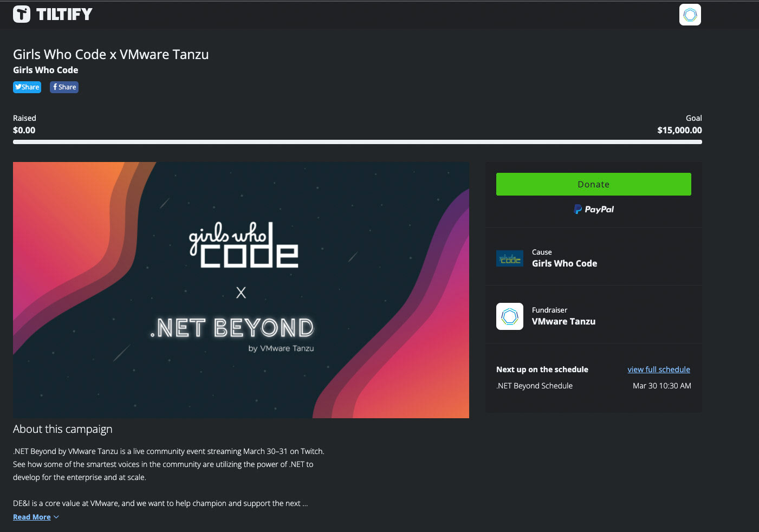
Task: Click the $0.00 raised amount
Action: pyautogui.click(x=24, y=130)
